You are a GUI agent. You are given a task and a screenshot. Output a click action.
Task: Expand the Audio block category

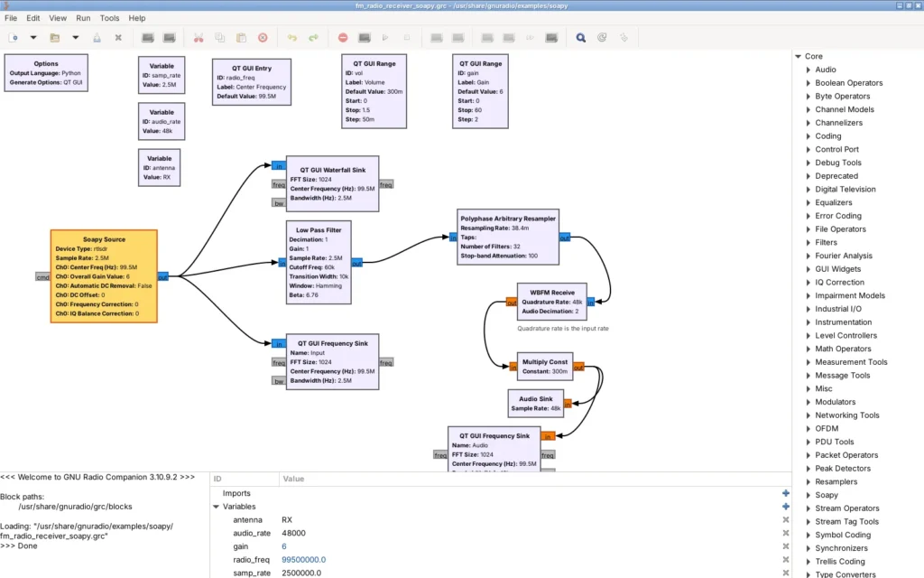[808, 70]
